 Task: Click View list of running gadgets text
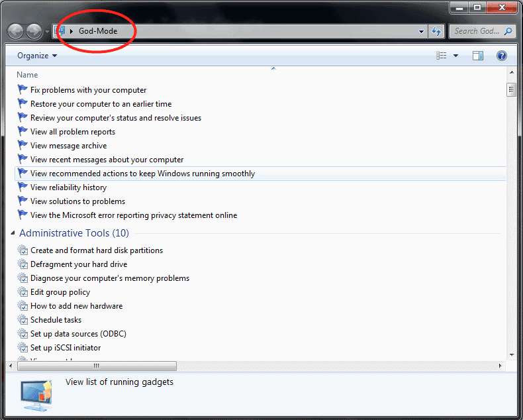119,382
